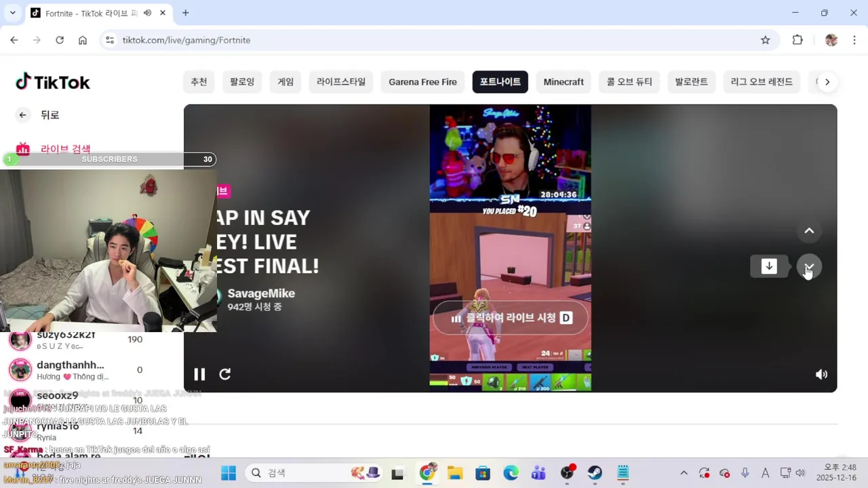
Task: Expand more categories with right chevron
Action: click(x=827, y=82)
